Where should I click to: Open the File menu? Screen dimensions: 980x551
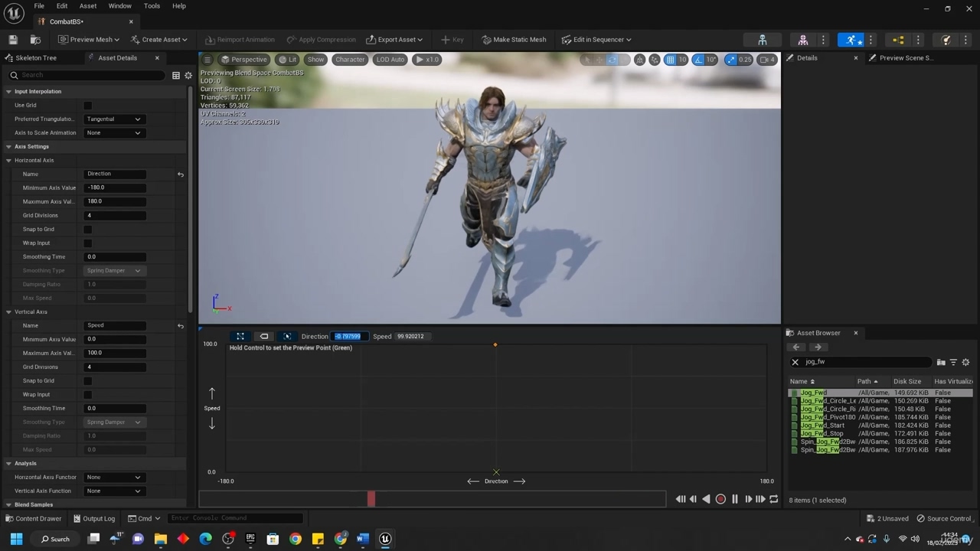(x=39, y=6)
